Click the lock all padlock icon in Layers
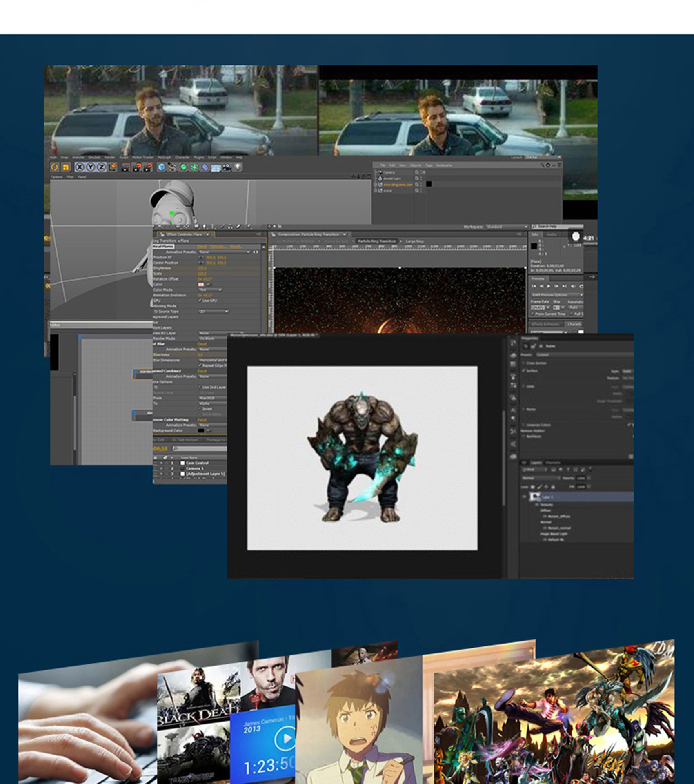The width and height of the screenshot is (694, 784). pyautogui.click(x=553, y=487)
